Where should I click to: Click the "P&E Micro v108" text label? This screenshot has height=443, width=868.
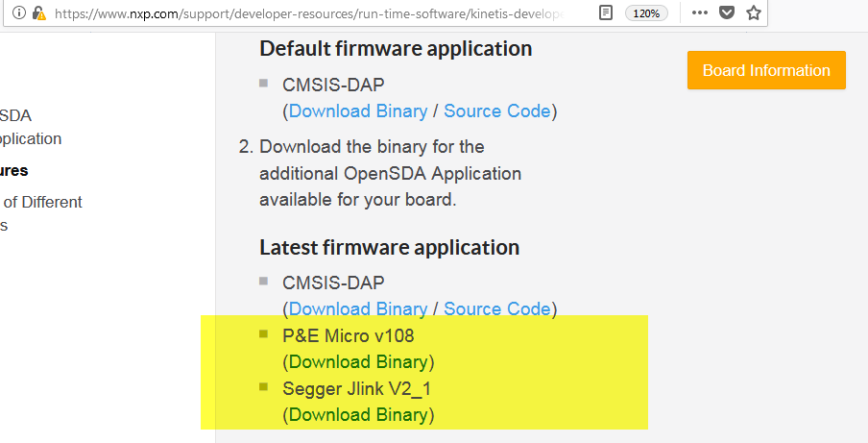click(x=348, y=336)
